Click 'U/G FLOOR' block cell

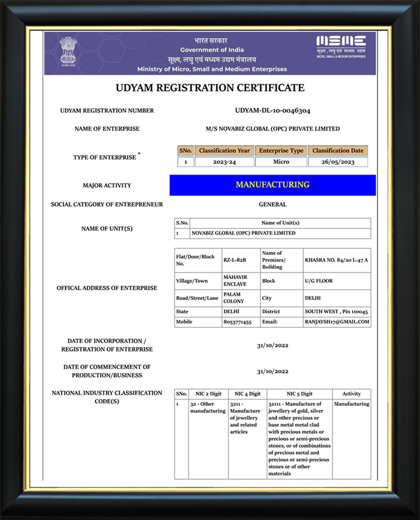tap(337, 281)
